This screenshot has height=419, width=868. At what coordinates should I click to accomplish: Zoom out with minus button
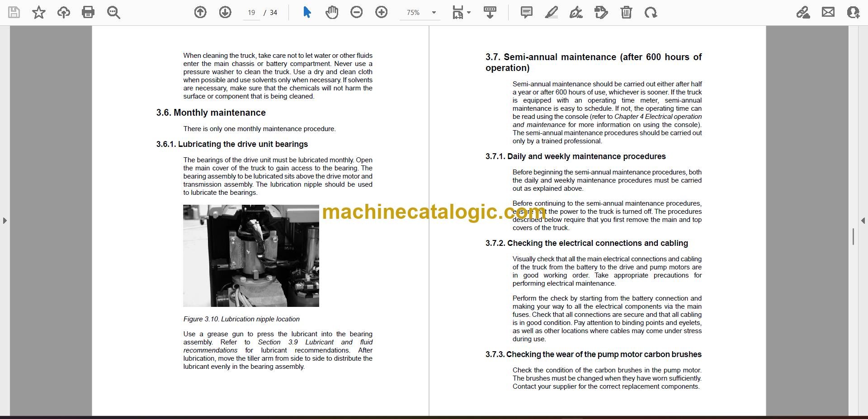pos(357,12)
